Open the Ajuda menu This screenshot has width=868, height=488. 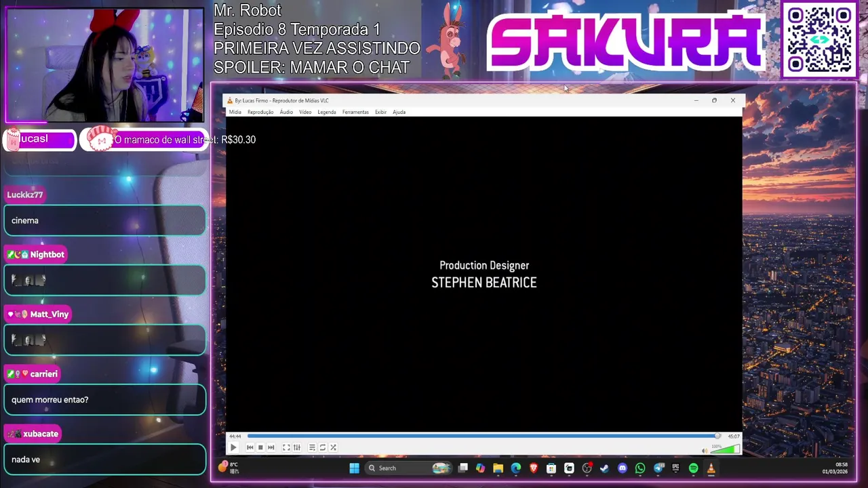tap(399, 112)
